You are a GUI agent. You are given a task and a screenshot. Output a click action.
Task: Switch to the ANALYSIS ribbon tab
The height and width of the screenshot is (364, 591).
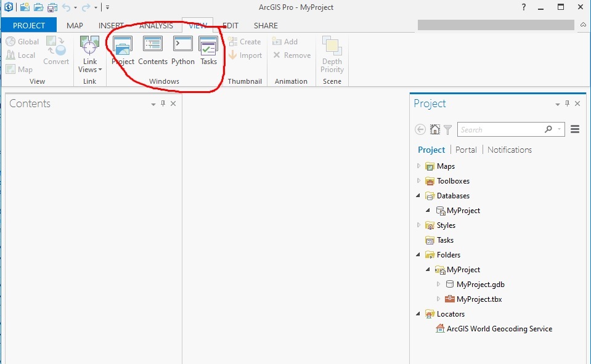tap(156, 25)
